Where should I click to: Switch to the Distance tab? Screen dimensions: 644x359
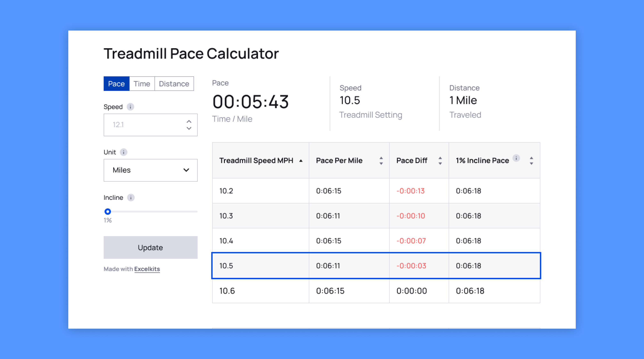174,84
